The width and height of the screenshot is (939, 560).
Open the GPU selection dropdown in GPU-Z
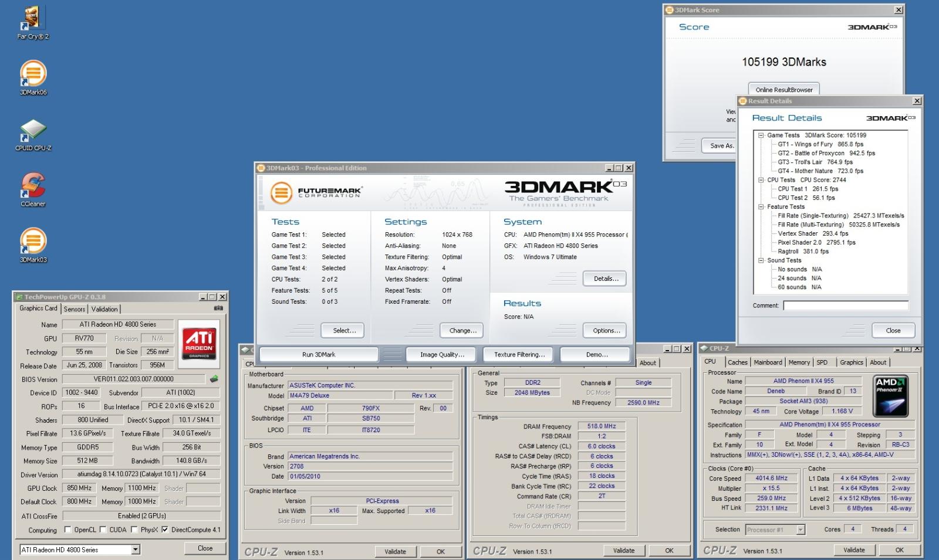point(136,549)
